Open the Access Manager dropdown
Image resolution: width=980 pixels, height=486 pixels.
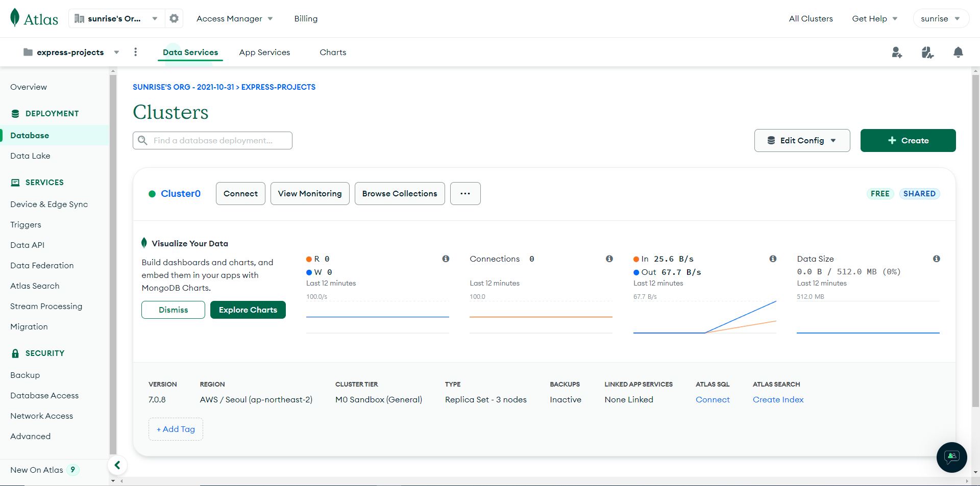tap(234, 18)
